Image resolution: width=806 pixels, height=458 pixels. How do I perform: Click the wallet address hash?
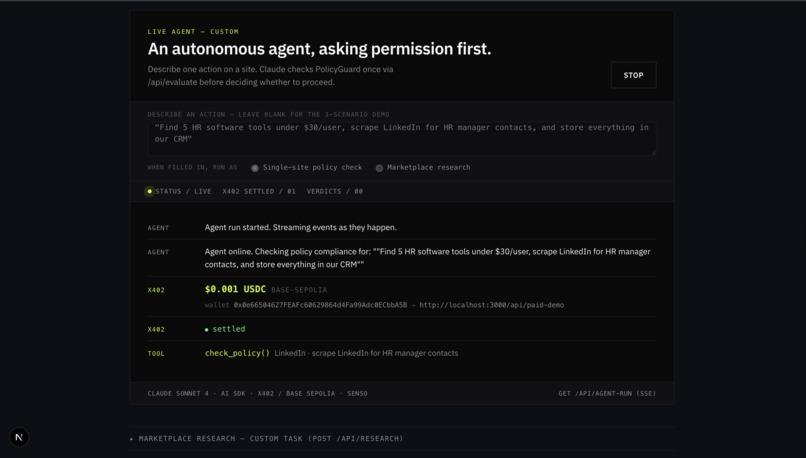click(x=320, y=305)
